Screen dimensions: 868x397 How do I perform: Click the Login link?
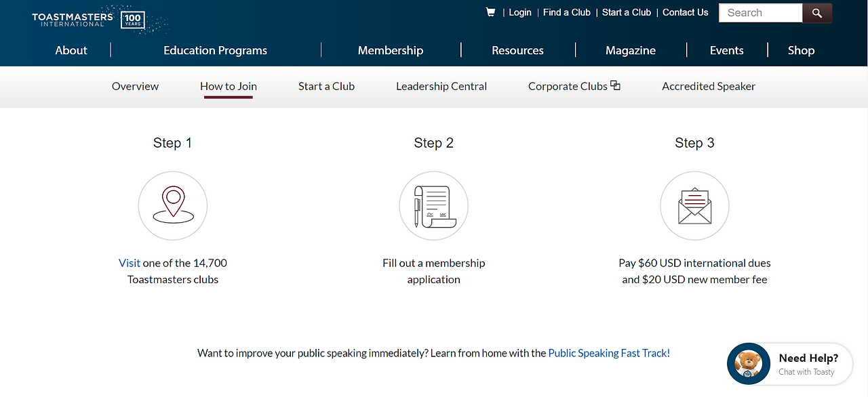(520, 12)
